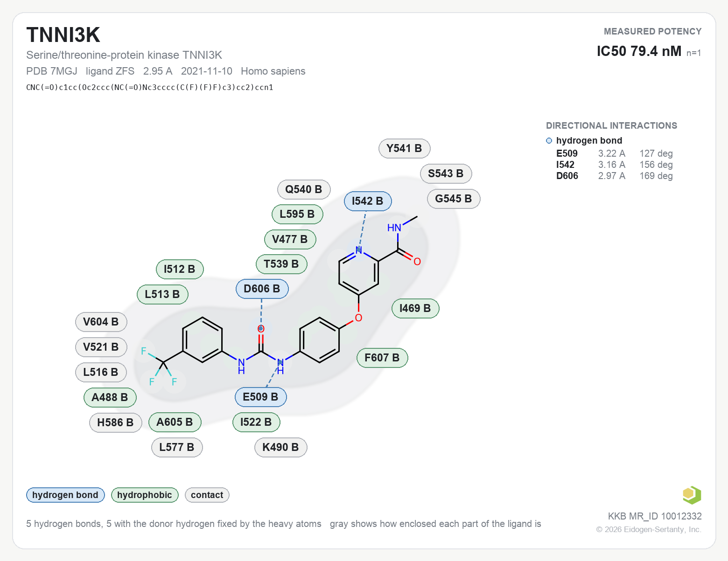Click the ligand ZFS label
Screen dimensions: 728x561
[110, 71]
